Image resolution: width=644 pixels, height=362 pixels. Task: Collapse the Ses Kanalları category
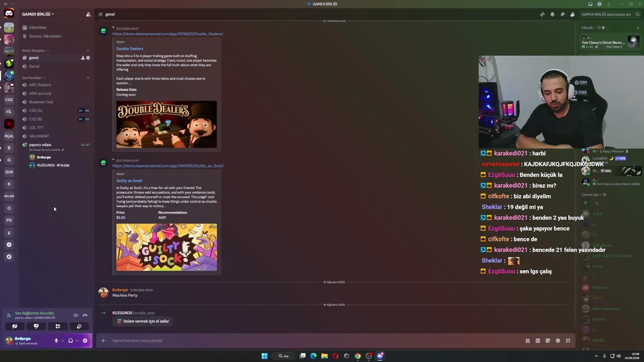(34, 77)
